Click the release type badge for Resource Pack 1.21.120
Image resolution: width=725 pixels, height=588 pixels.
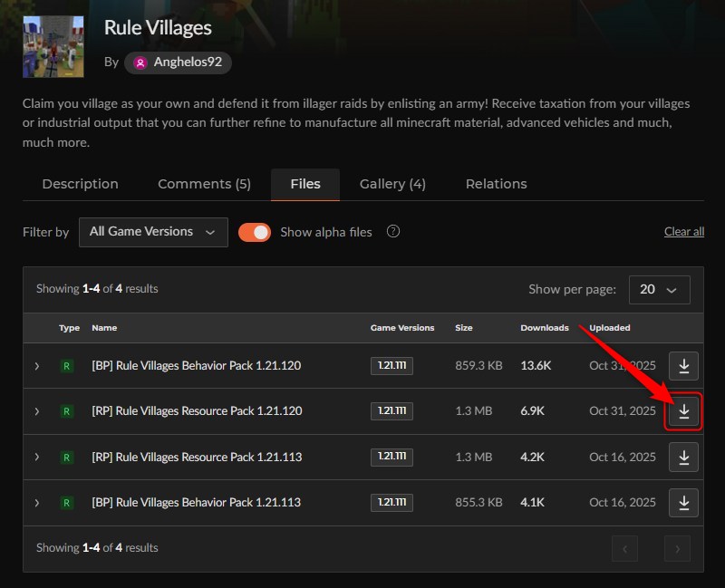(x=66, y=411)
